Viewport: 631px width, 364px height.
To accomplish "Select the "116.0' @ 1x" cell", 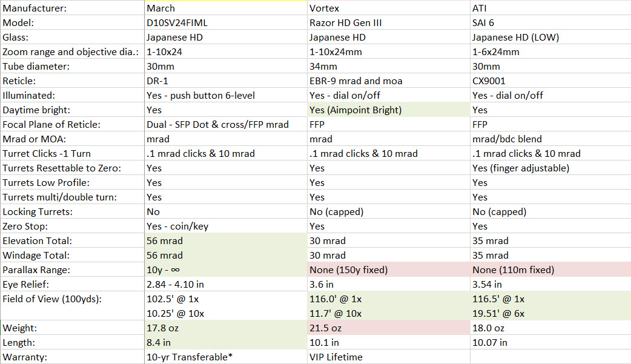I will tap(389, 299).
